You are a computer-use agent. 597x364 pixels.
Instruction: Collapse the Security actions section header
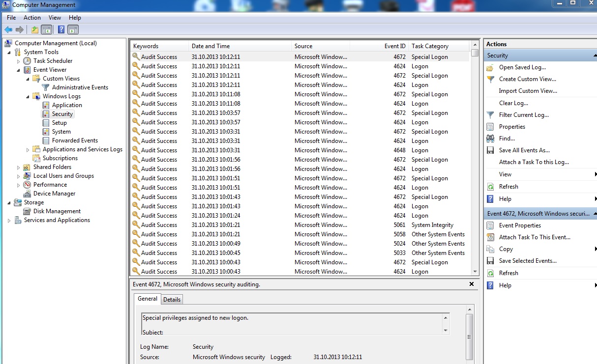(x=595, y=56)
